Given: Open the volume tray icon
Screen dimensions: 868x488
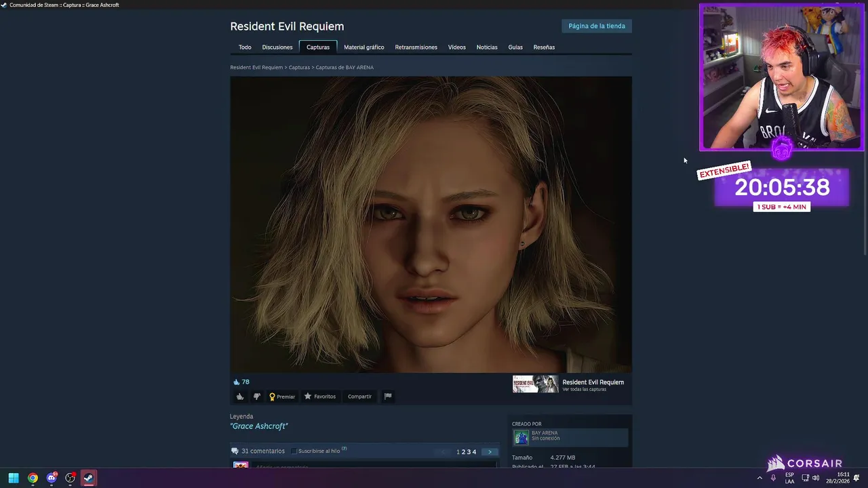Looking at the screenshot, I should [816, 478].
